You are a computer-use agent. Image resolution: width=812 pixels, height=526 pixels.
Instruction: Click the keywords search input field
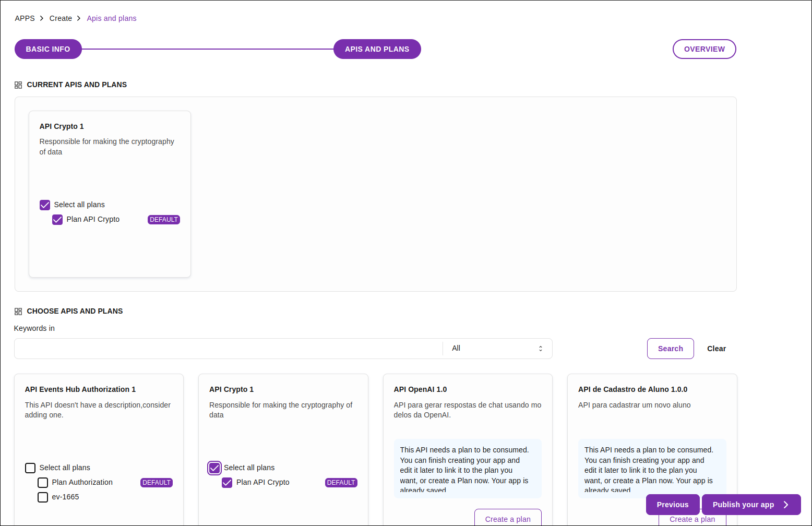coord(227,348)
